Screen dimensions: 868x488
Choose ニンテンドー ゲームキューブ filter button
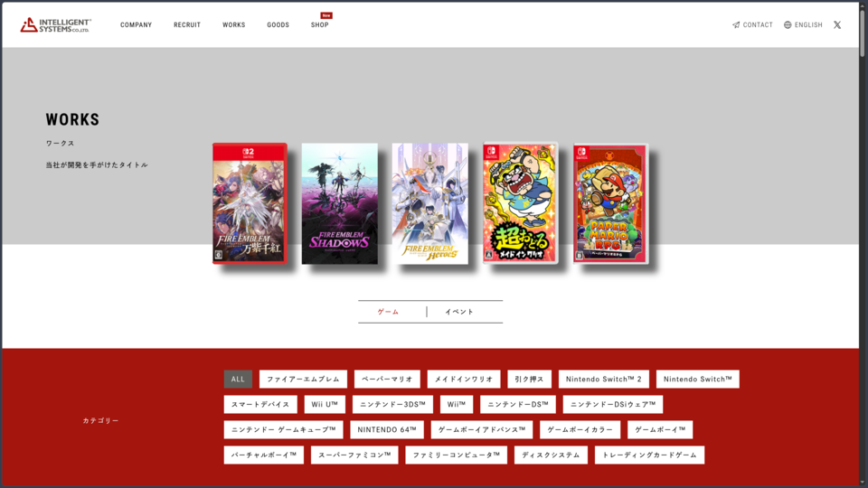point(283,430)
